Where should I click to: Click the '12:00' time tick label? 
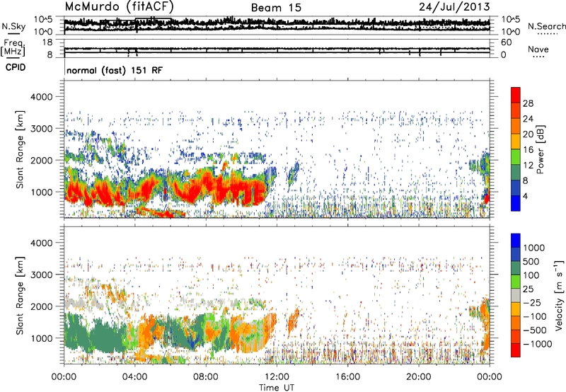(277, 377)
